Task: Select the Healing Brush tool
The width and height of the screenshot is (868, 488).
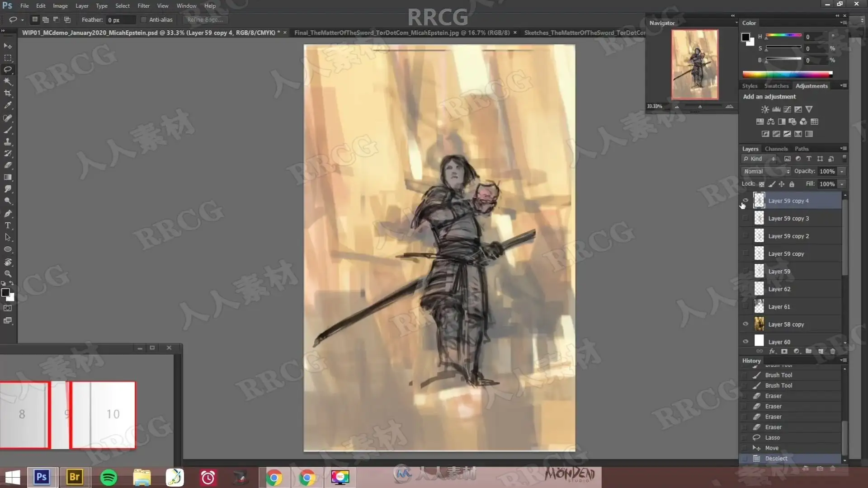Action: click(x=8, y=118)
